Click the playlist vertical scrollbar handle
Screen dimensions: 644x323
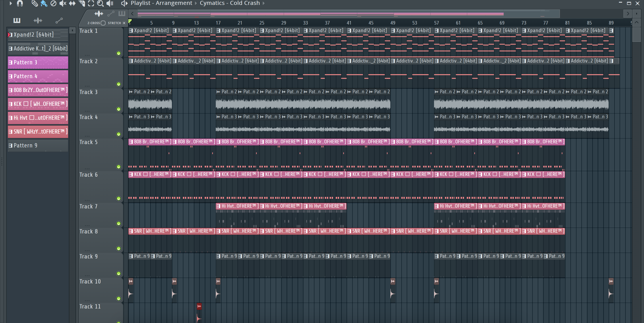point(636,34)
